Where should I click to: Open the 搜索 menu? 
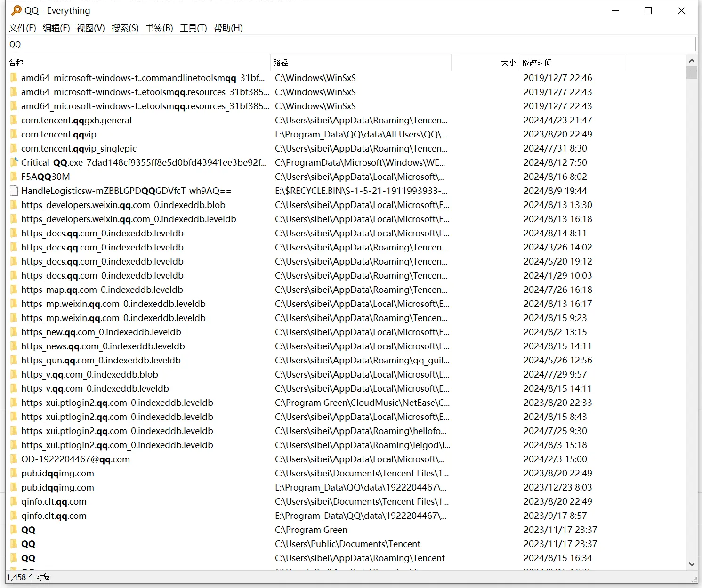[124, 28]
